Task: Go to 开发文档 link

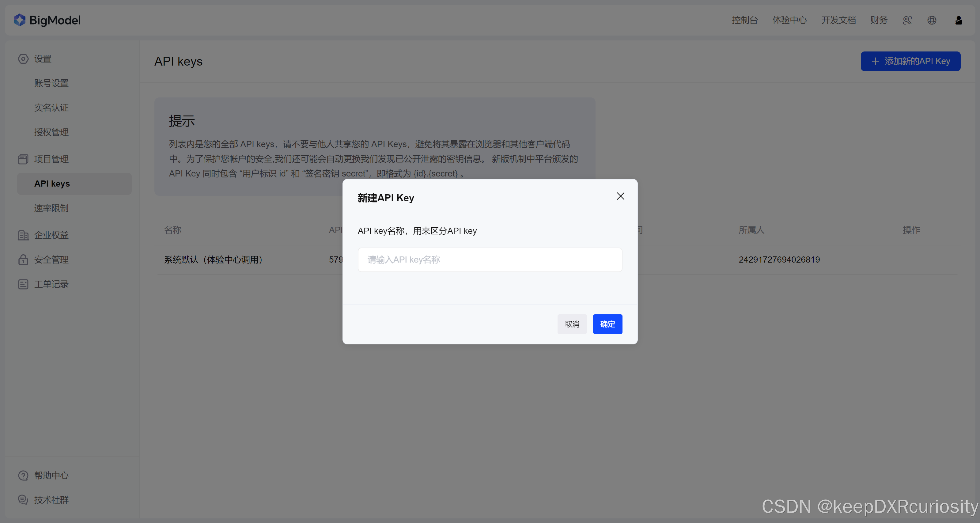Action: pyautogui.click(x=838, y=20)
